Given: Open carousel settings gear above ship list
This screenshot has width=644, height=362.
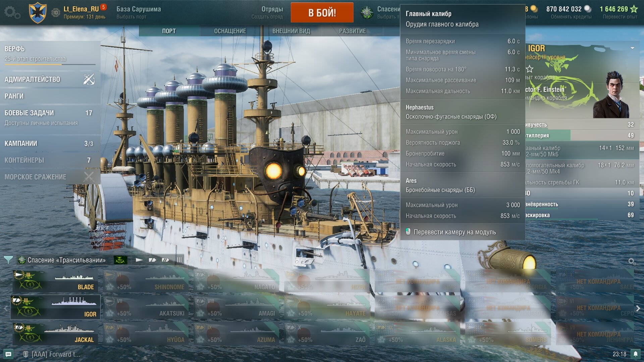Looking at the screenshot, I should tap(632, 261).
